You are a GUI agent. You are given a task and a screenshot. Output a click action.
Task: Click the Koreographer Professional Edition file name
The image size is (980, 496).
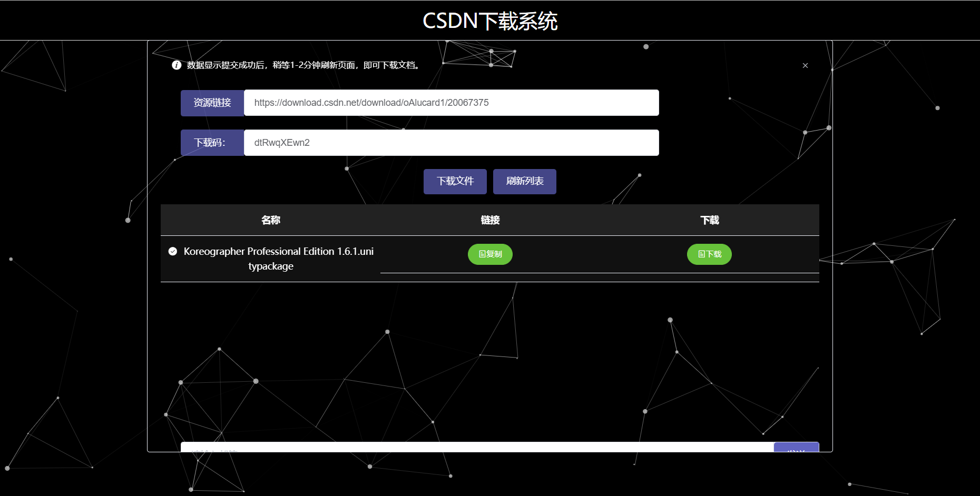278,259
